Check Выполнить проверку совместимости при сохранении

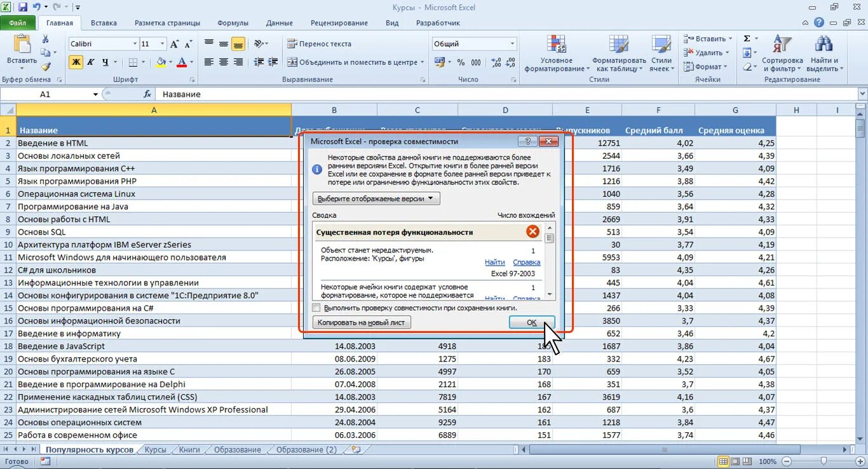tap(316, 308)
